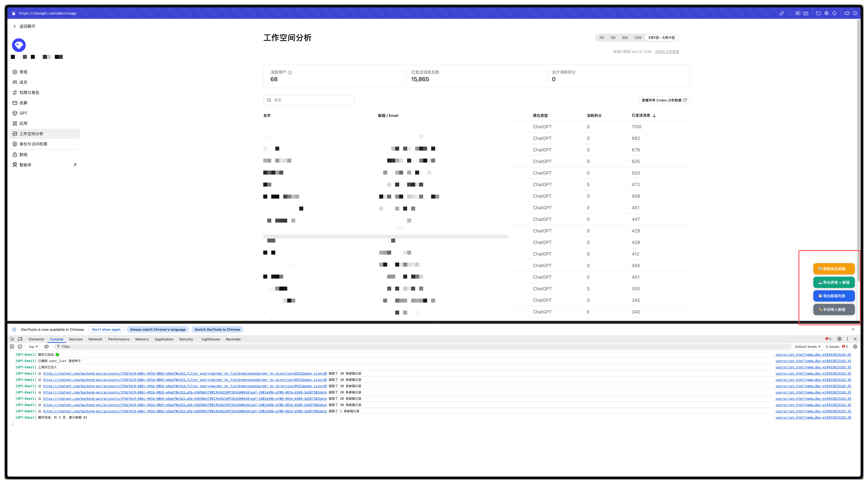The width and height of the screenshot is (868, 484).
Task: Open 分析的工作原理 link
Action: tap(667, 52)
